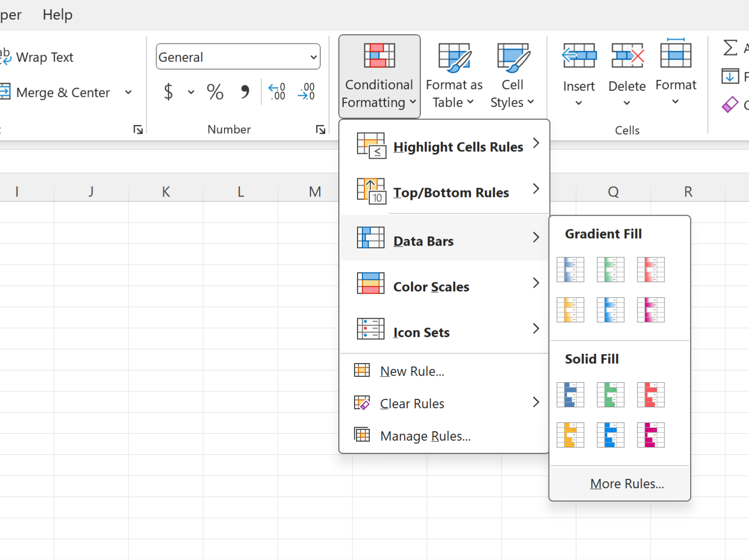Open the General number format combo box
749x560 pixels.
[238, 57]
